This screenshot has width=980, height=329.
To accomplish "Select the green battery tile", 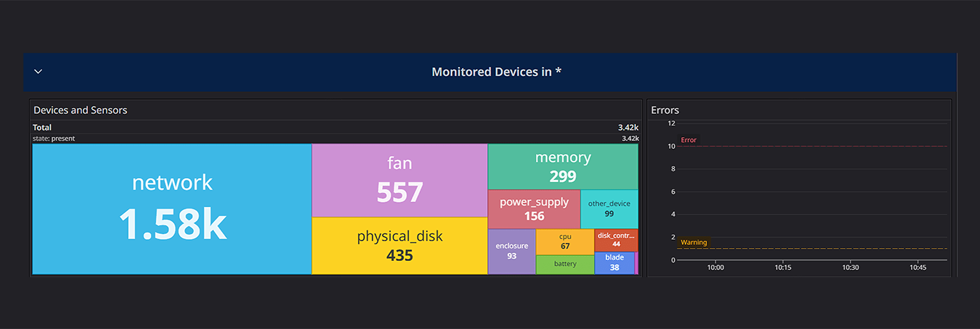I will click(x=565, y=264).
